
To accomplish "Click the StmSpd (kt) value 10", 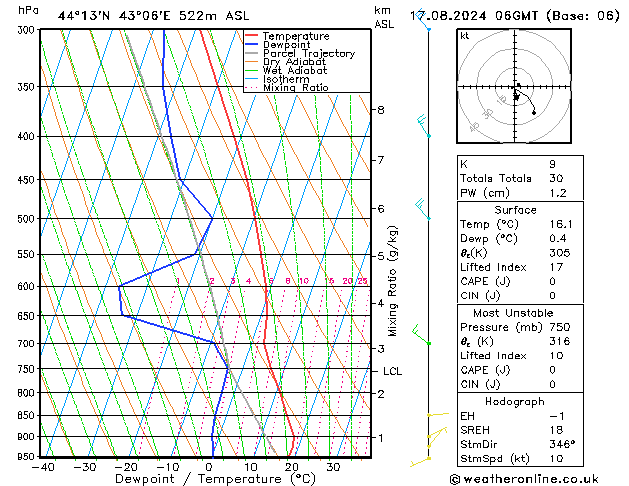I will click(x=556, y=459).
